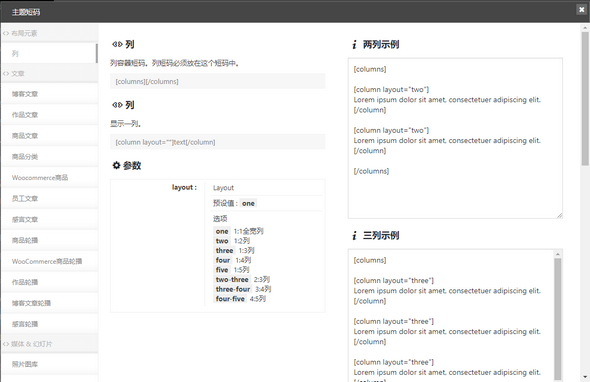Click the main dialog vertical scrollbar thumb
590x382 pixels.
(585, 99)
